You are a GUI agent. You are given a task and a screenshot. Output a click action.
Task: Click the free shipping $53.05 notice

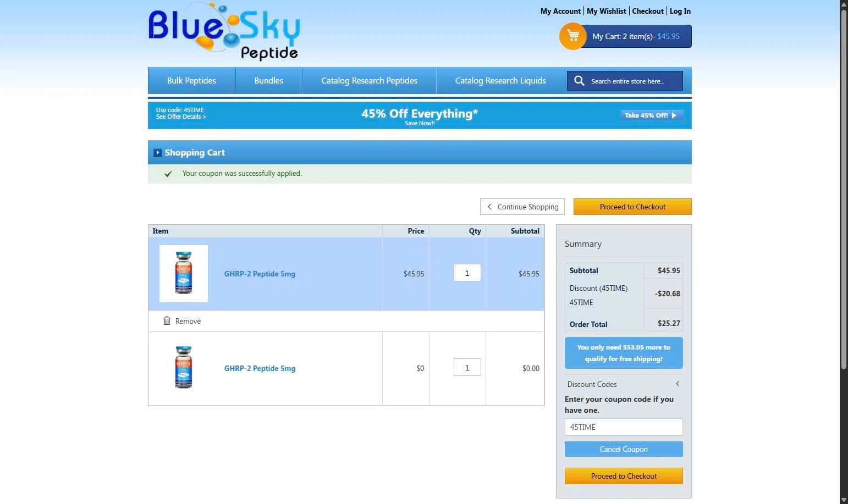pyautogui.click(x=624, y=353)
